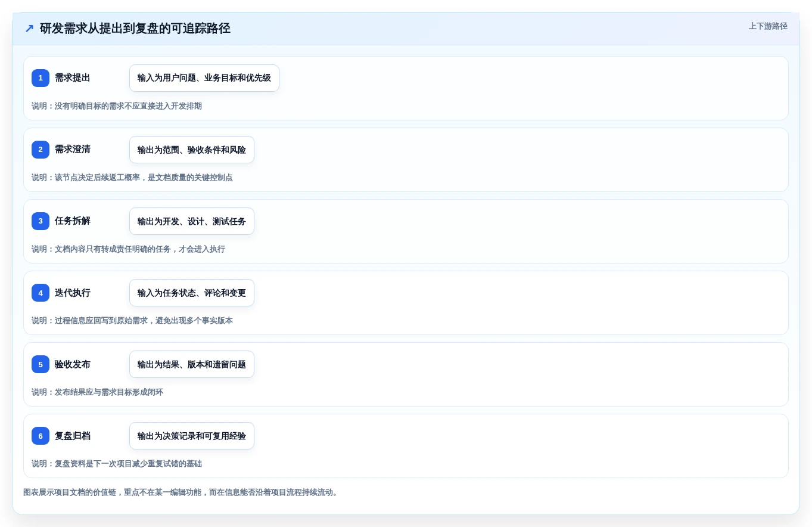
Task: Select step number badge 3
Action: point(41,221)
